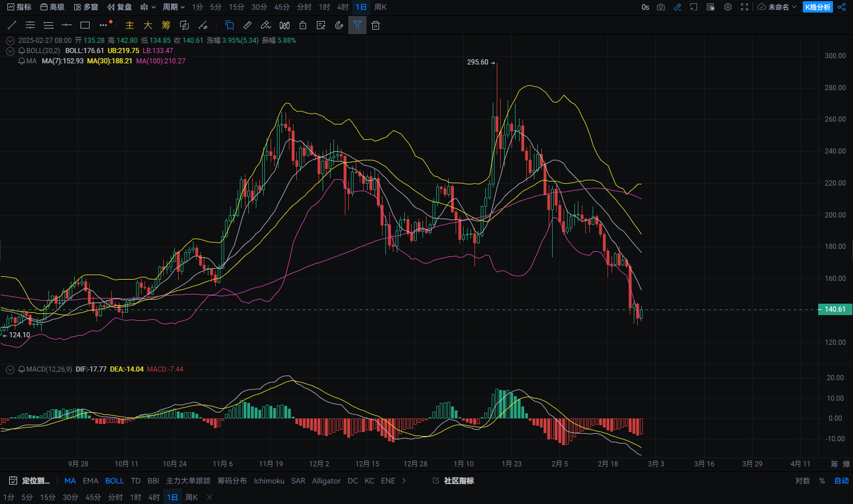
Task: Toggle the MA indicator in bottom bar
Action: point(70,481)
